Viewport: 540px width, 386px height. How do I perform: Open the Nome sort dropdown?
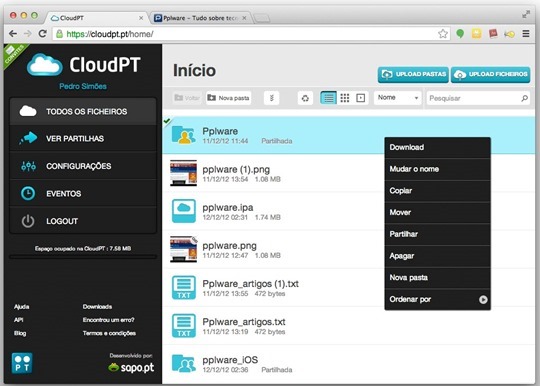point(398,98)
